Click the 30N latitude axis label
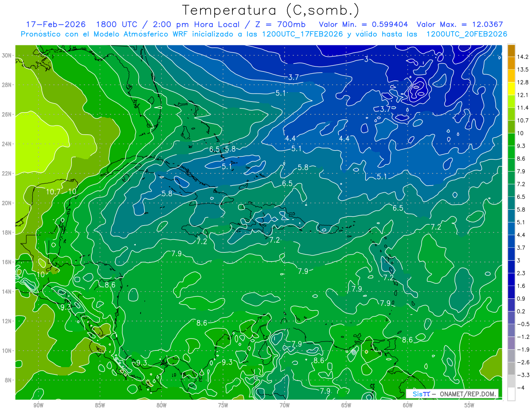 7,55
